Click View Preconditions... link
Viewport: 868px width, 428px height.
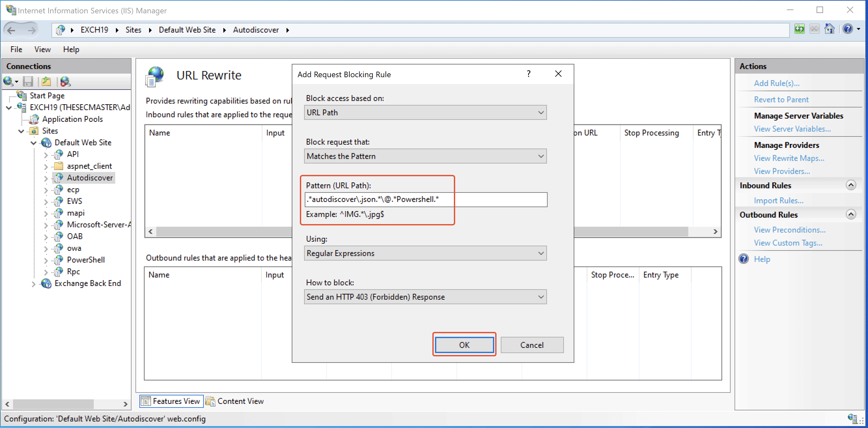pyautogui.click(x=790, y=230)
